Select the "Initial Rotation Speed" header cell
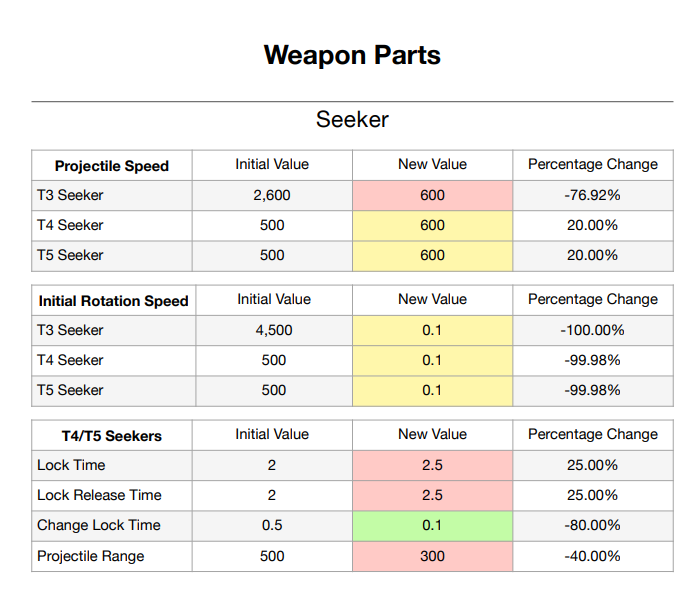700x612 pixels. [x=113, y=300]
